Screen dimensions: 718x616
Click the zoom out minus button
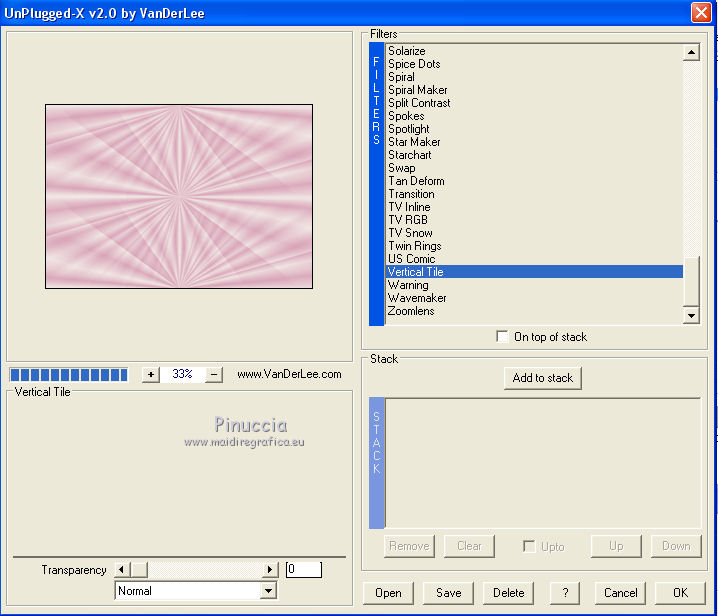(x=214, y=375)
